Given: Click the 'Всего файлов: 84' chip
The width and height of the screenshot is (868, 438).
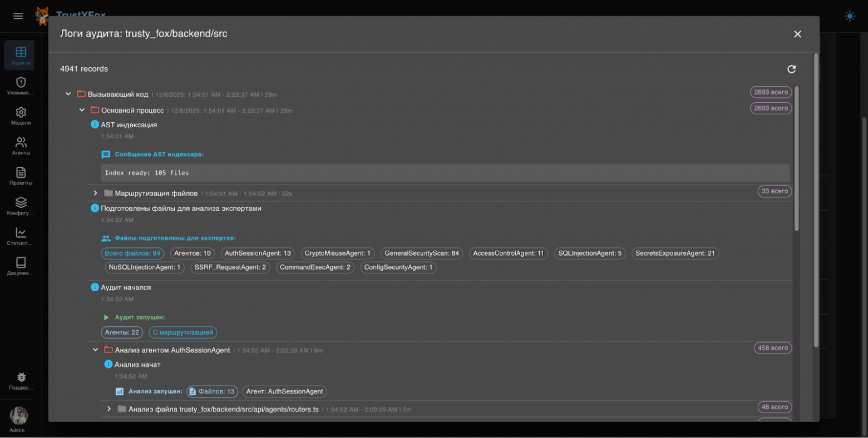Looking at the screenshot, I should [132, 253].
